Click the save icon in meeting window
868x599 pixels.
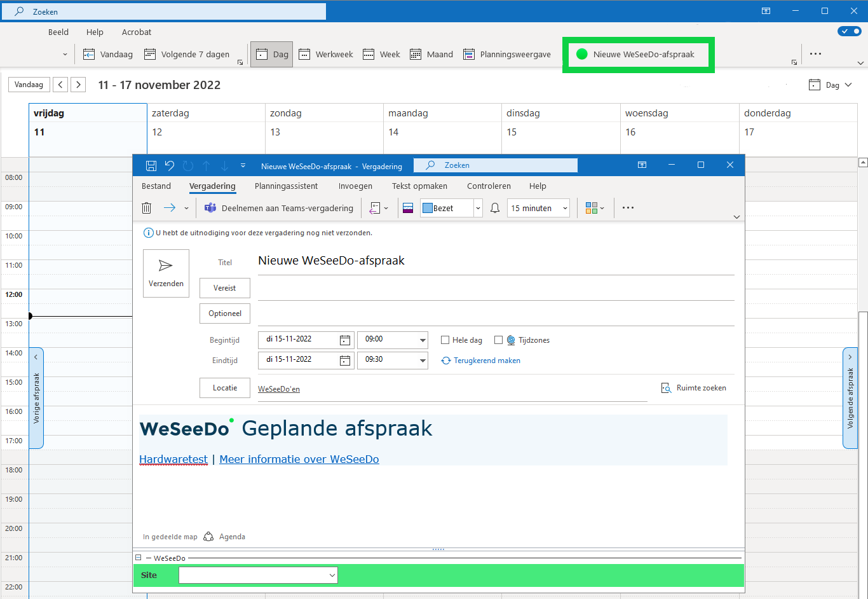pos(151,166)
